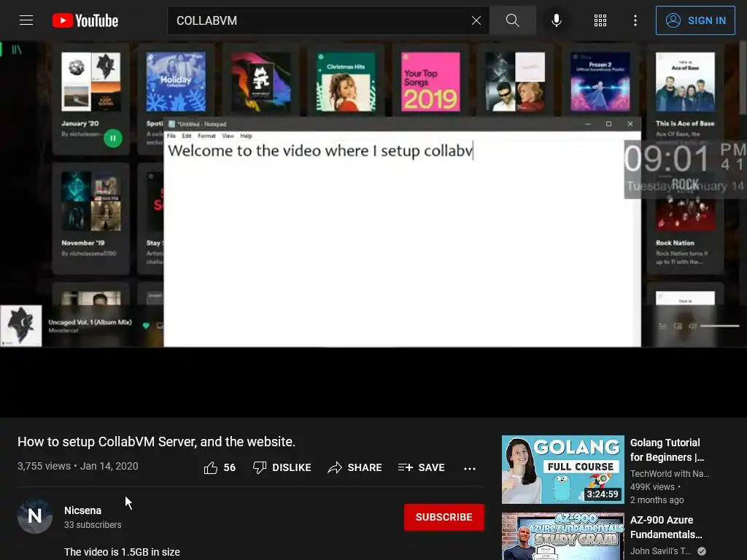The width and height of the screenshot is (747, 560).
Task: Go to the YouTube home logo
Action: pyautogui.click(x=85, y=20)
